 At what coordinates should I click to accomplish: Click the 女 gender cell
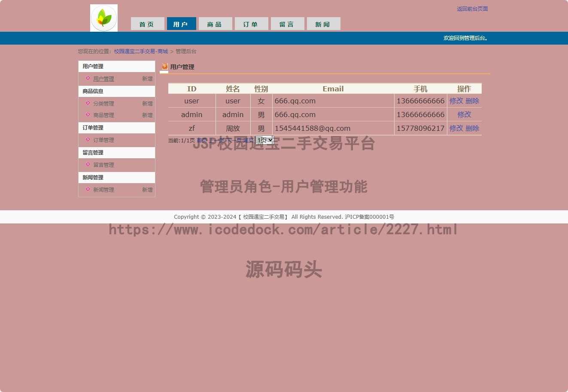tap(261, 101)
